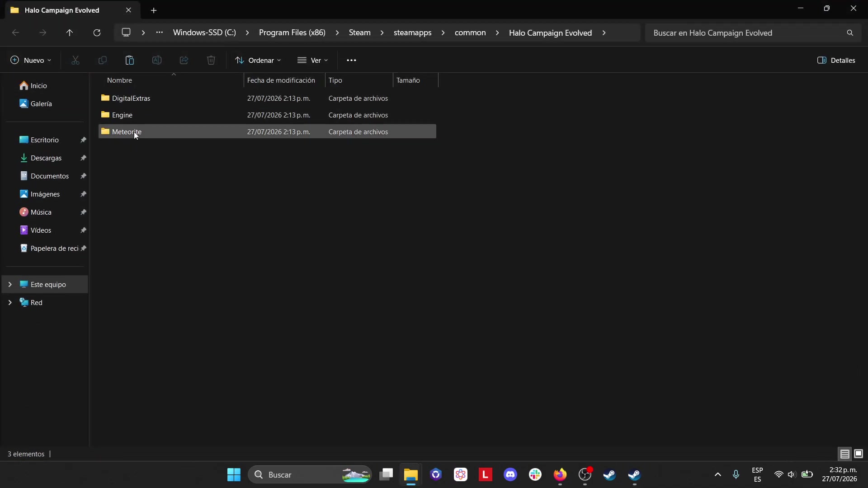Click the search magnifier icon

tap(850, 33)
